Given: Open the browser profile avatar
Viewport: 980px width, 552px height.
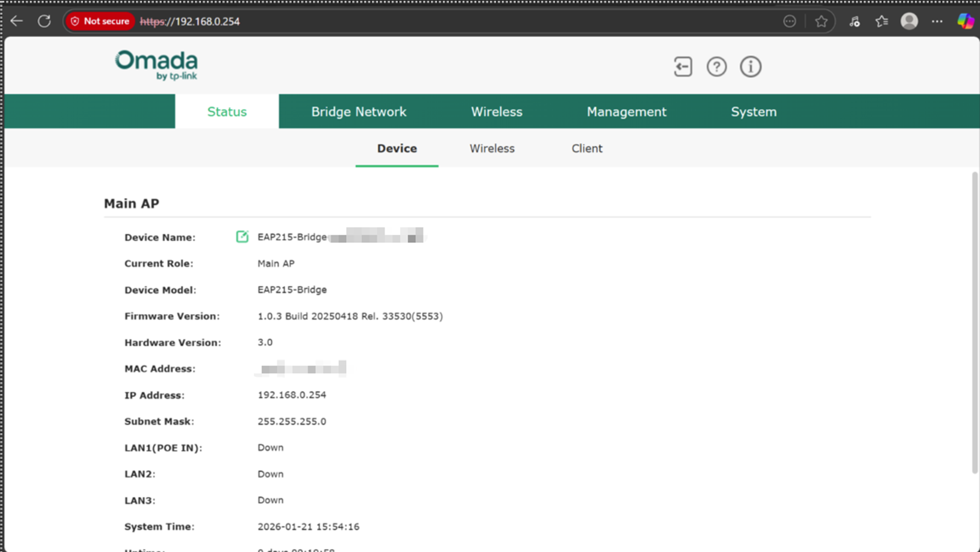Looking at the screenshot, I should click(909, 21).
